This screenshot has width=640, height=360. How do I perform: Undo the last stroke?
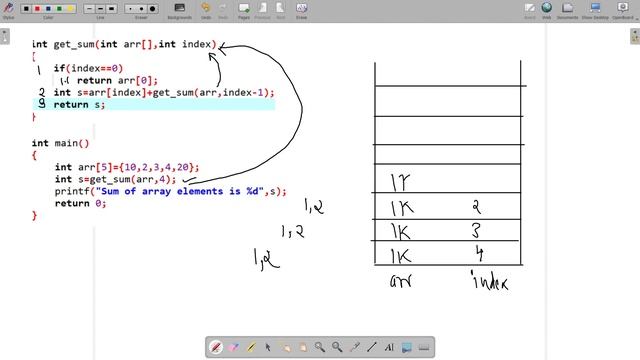(206, 10)
